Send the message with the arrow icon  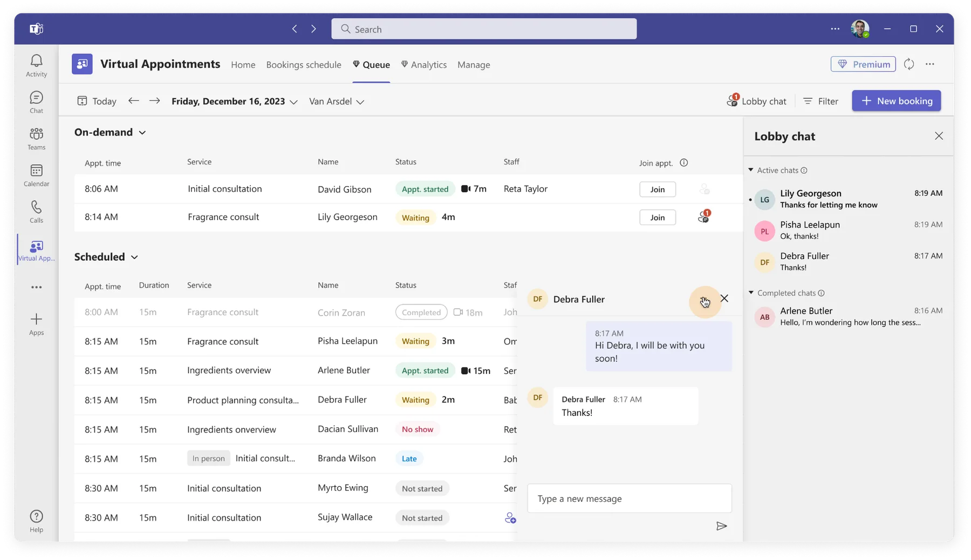pyautogui.click(x=721, y=526)
